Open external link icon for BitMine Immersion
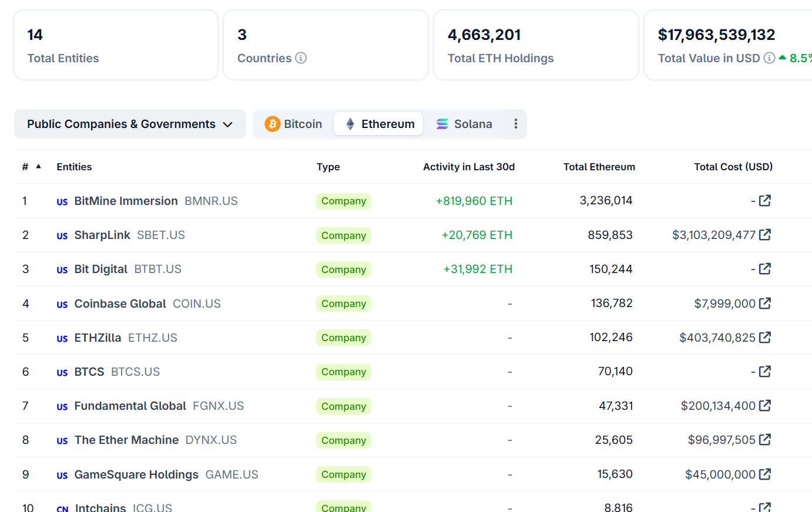Image resolution: width=812 pixels, height=512 pixels. tap(764, 201)
